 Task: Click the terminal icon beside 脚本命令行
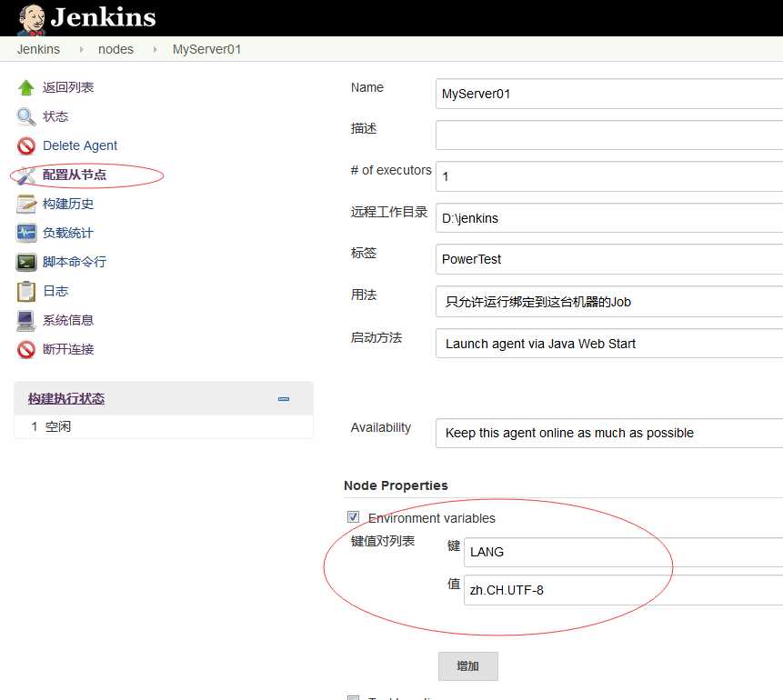pyautogui.click(x=26, y=262)
